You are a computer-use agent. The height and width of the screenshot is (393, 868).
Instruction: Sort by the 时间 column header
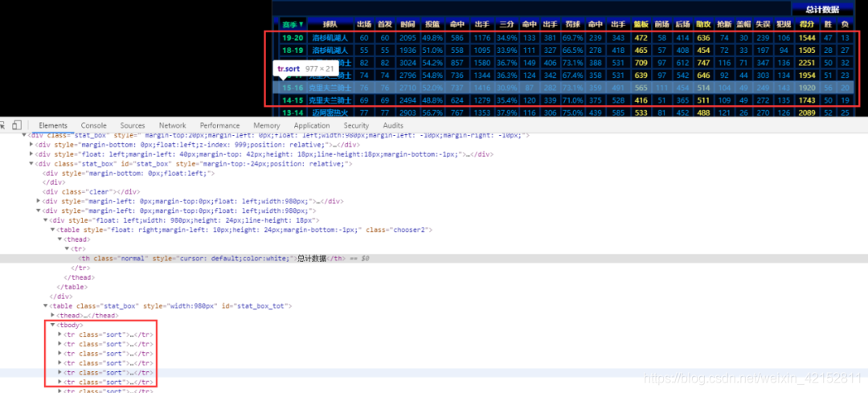click(x=408, y=24)
